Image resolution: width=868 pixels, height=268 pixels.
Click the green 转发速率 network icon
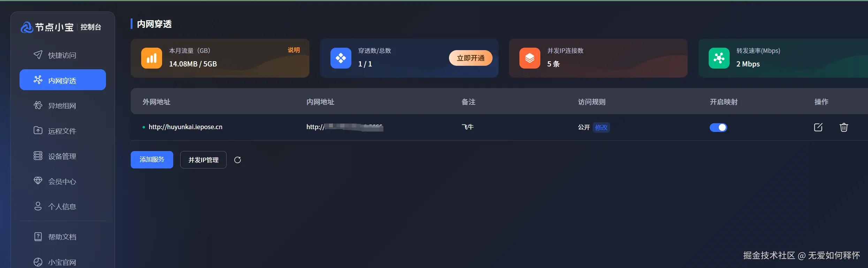(719, 58)
